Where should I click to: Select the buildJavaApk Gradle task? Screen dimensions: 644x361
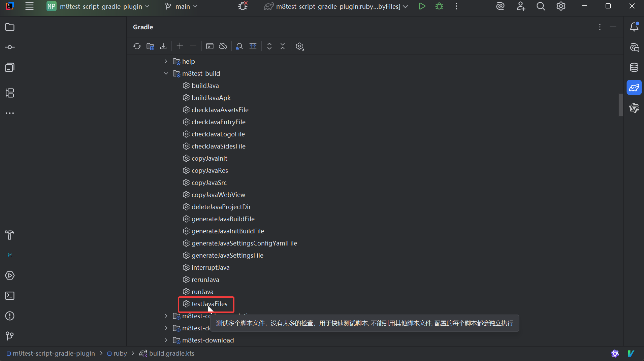click(x=211, y=98)
